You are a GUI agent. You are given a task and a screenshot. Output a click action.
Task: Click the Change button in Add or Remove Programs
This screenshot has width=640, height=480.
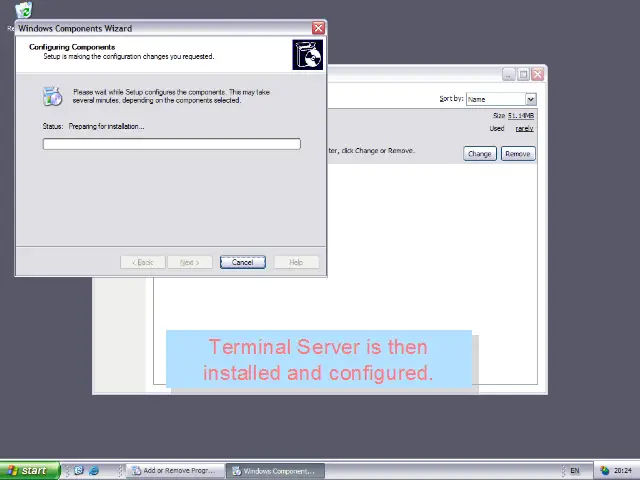[x=480, y=154]
